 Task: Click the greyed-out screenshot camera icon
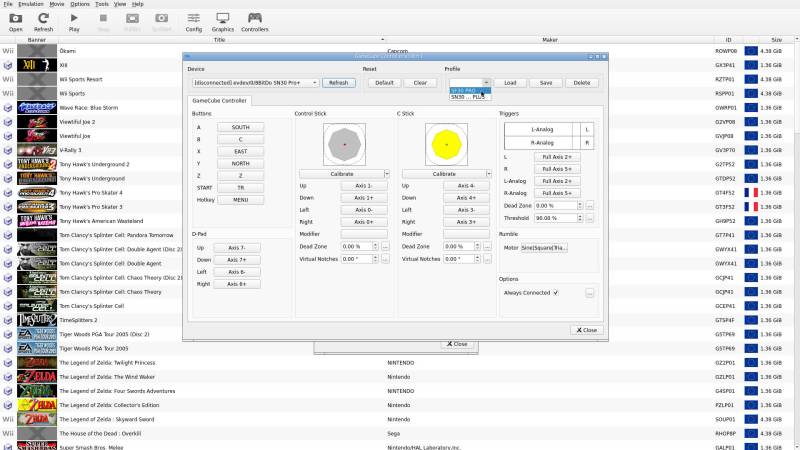[x=162, y=22]
